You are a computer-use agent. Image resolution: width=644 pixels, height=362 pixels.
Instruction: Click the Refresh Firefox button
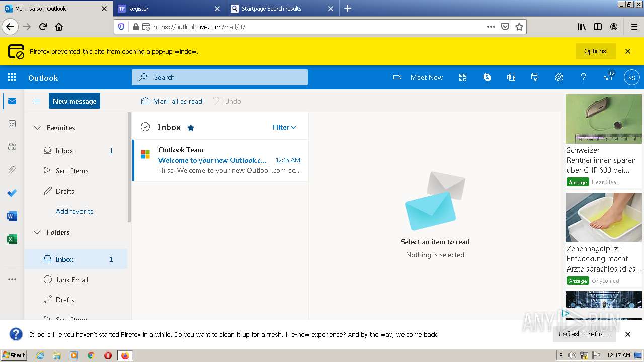(x=584, y=334)
